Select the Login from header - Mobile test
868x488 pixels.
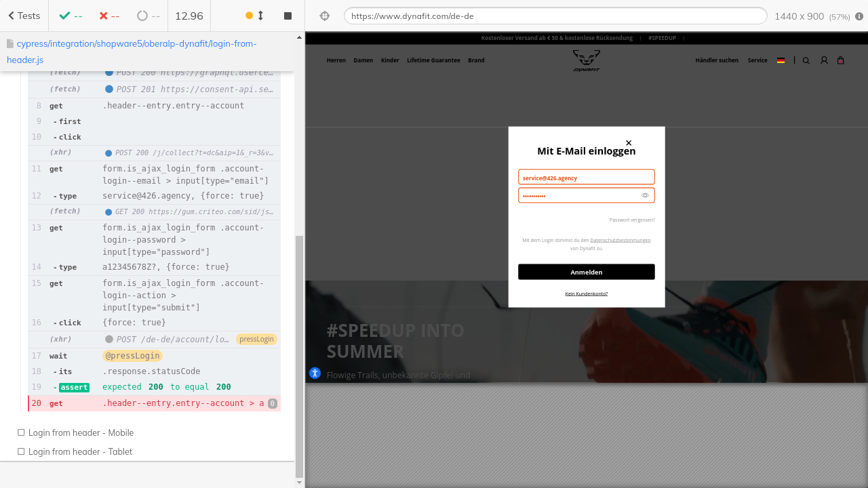point(81,432)
